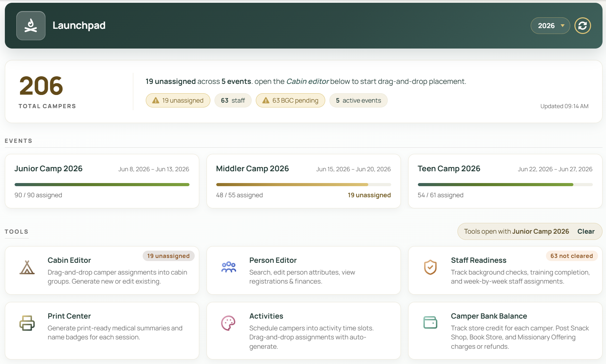The height and width of the screenshot is (364, 606).
Task: Click the Cabin Editor tent icon
Action: pos(27,268)
